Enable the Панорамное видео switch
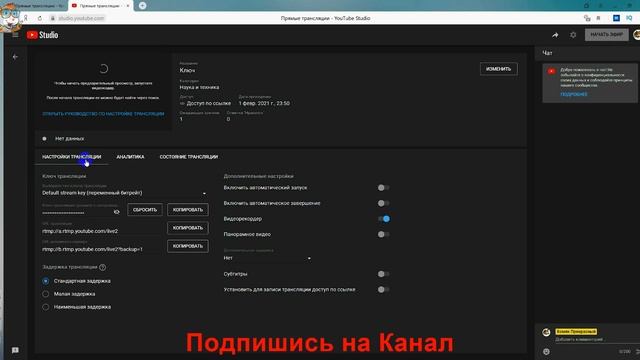The height and width of the screenshot is (360, 640). (383, 234)
